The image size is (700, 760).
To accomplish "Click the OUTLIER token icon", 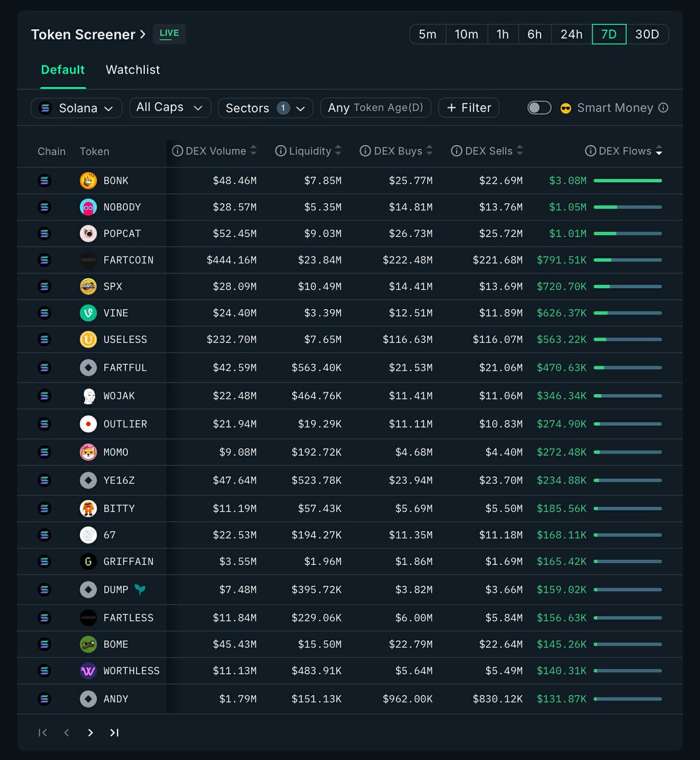I will tap(88, 424).
